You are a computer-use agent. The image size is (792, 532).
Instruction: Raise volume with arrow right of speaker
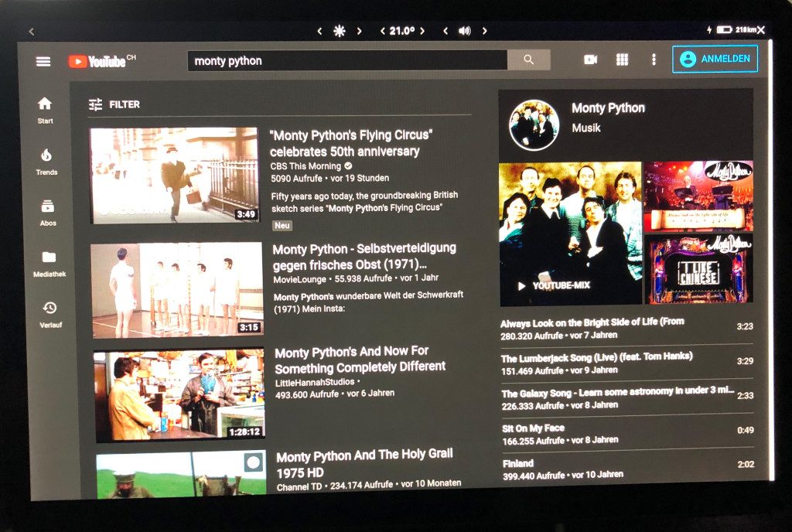click(x=484, y=31)
